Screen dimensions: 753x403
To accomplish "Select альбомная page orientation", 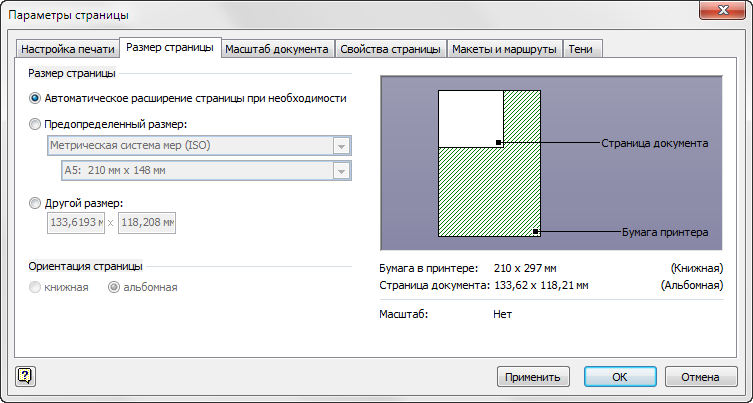I will pyautogui.click(x=113, y=287).
